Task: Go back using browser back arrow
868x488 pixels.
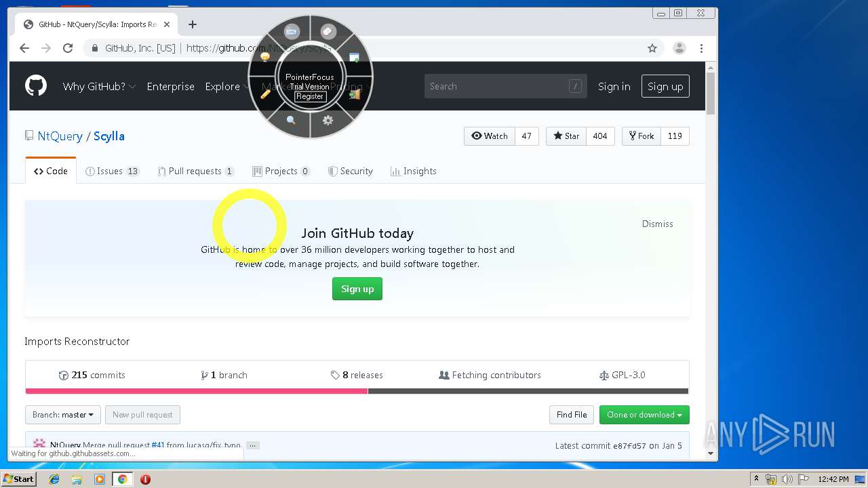Action: pyautogui.click(x=24, y=48)
